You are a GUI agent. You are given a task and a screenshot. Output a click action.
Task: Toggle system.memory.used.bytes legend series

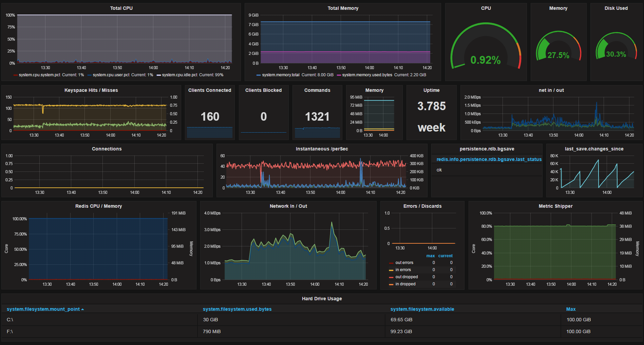pyautogui.click(x=367, y=75)
